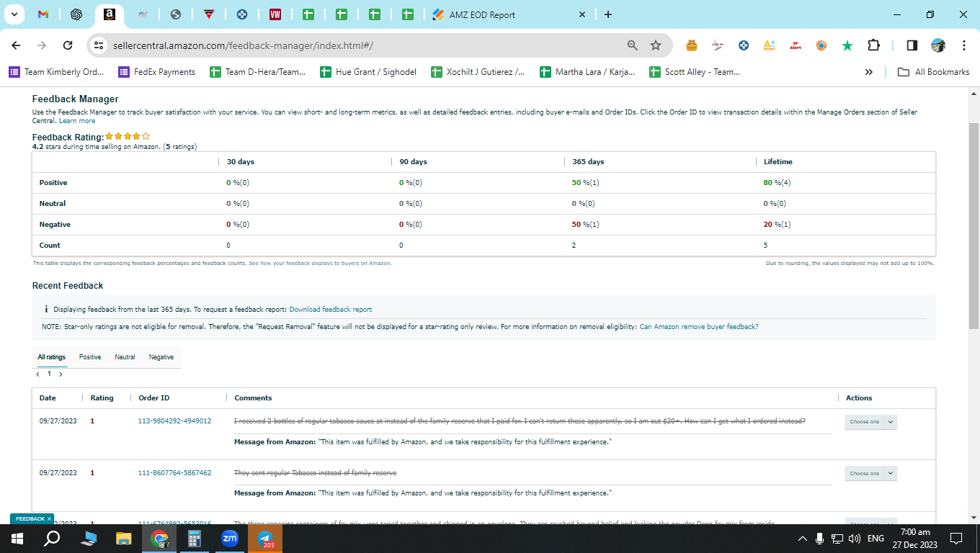980x553 pixels.
Task: Open the AMZ Scout extension icon
Action: coord(769,45)
